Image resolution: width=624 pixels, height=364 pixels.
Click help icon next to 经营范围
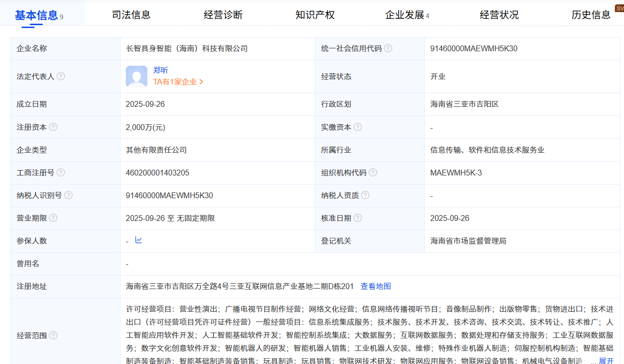click(53, 335)
